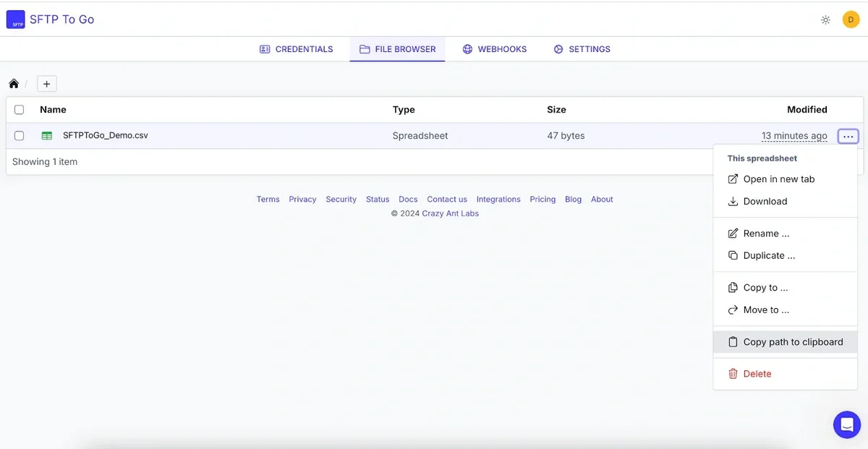
Task: Click the Duplicate pages icon
Action: (733, 255)
